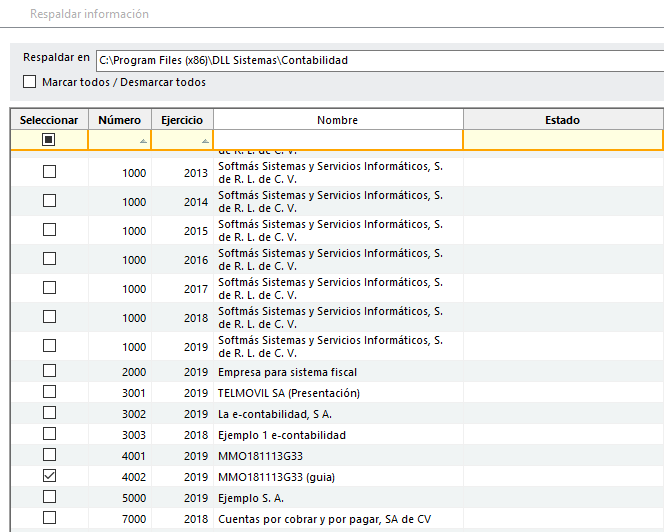Check the Ejemplo S. A. 5000 checkbox
The width and height of the screenshot is (664, 532).
pos(49,497)
